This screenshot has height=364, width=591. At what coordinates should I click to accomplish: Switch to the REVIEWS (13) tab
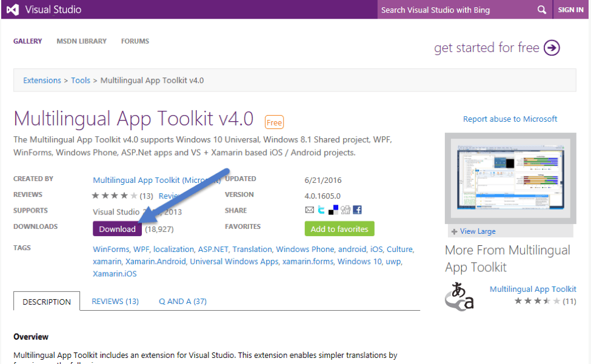(x=115, y=301)
